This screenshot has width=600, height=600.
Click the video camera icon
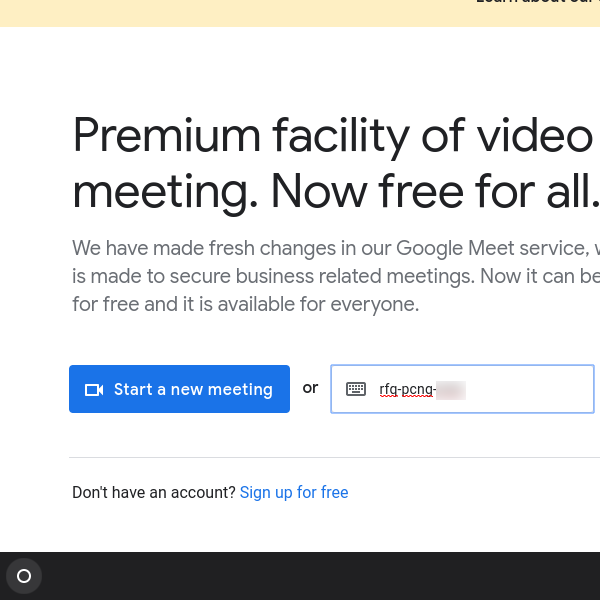[94, 390]
